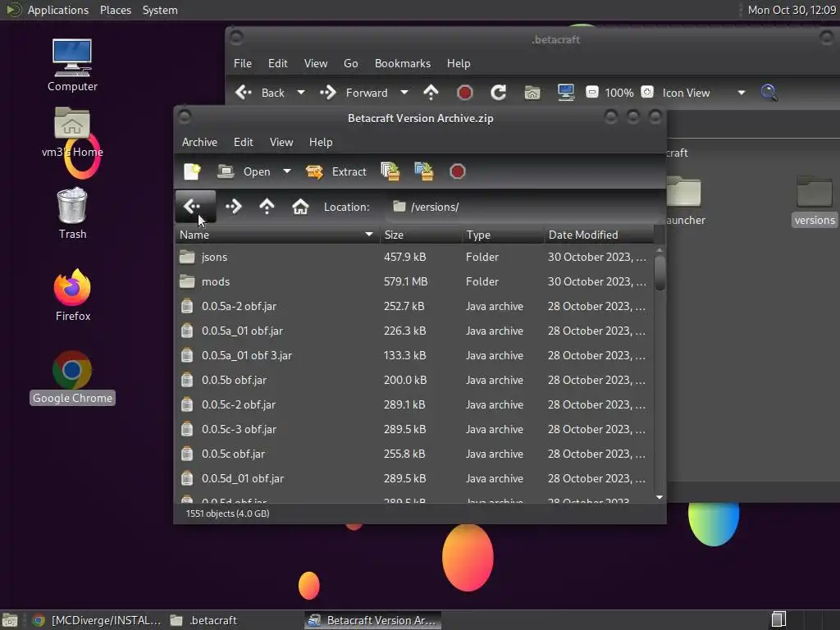Image resolution: width=840 pixels, height=630 pixels.
Task: Create a new archive with the toolbar icon
Action: (192, 171)
